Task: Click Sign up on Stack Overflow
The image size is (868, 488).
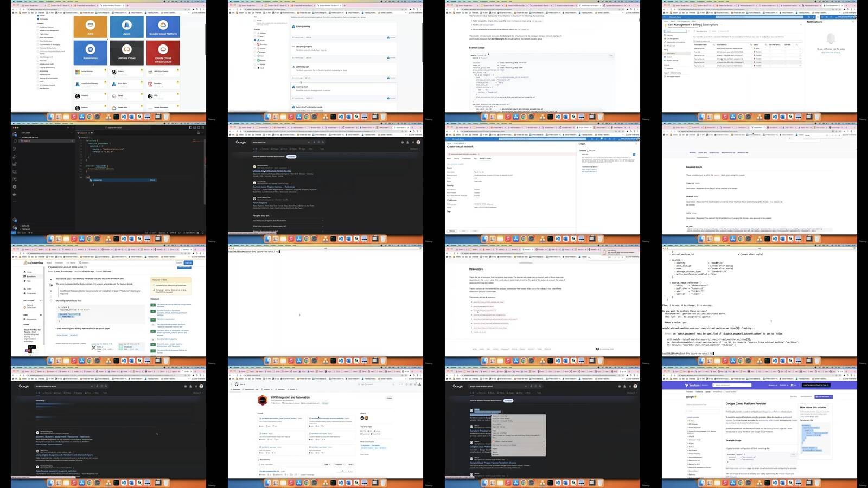Action: [188, 262]
